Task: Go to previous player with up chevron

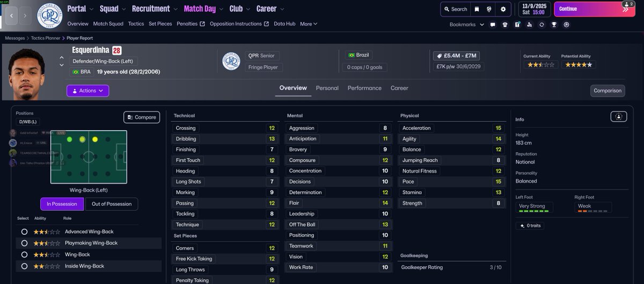Action: (62, 57)
